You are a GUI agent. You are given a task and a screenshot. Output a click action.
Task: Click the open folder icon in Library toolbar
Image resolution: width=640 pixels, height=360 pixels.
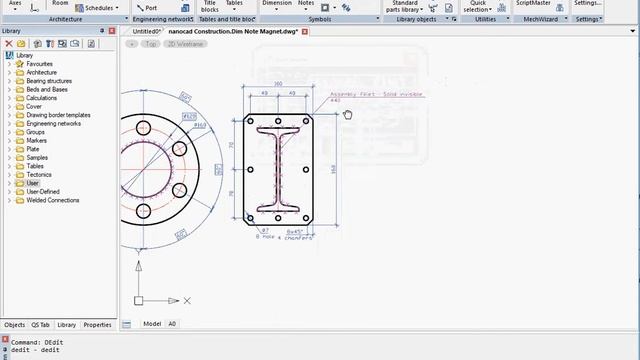point(21,44)
